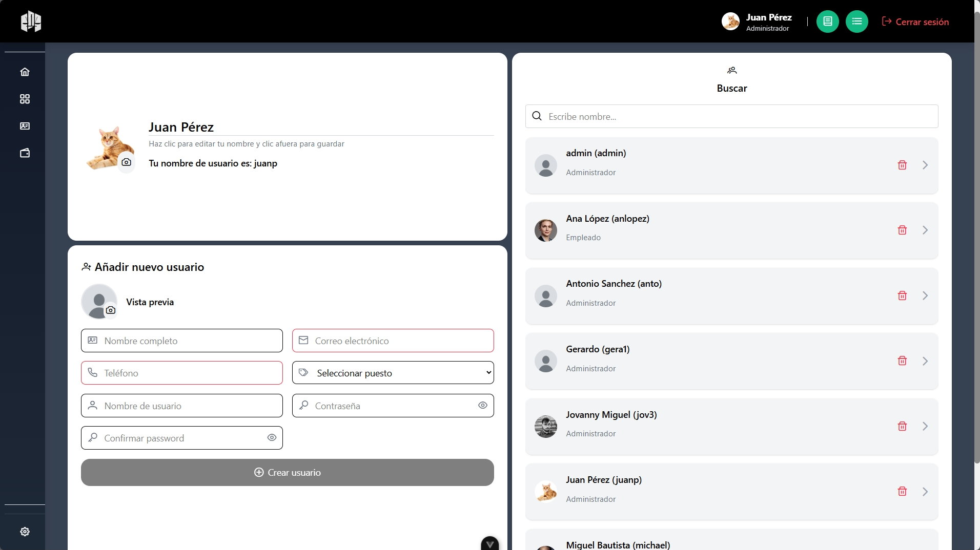Log out with Cerrar sesión
980x550 pixels.
pos(915,22)
